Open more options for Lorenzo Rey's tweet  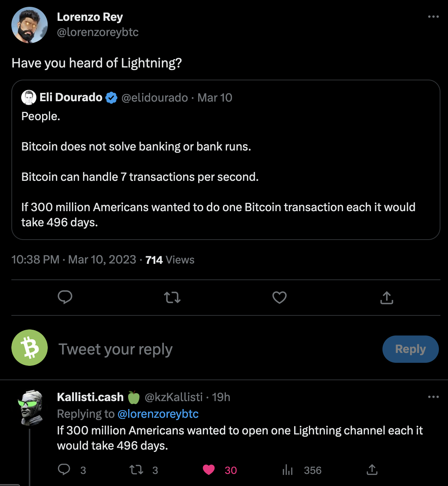pyautogui.click(x=433, y=17)
